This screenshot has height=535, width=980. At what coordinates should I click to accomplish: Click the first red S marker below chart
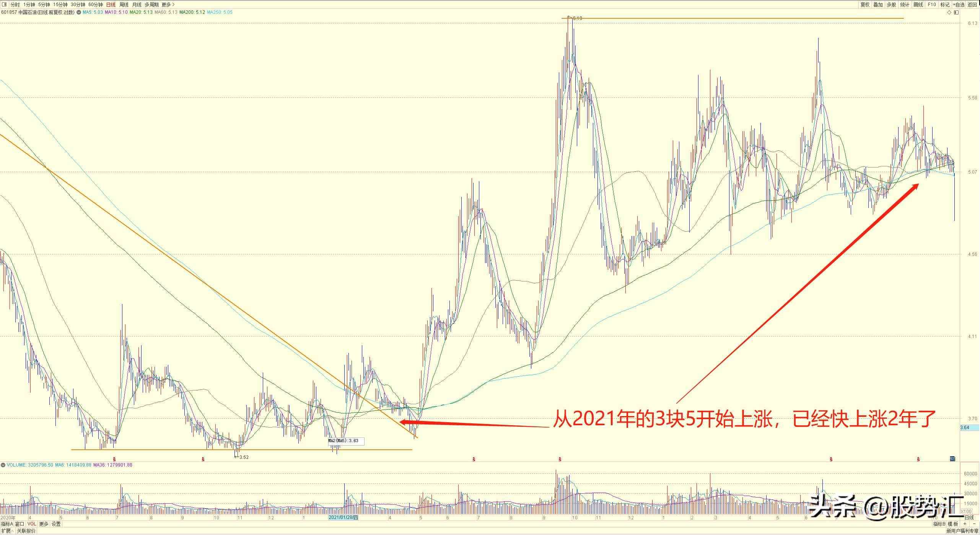[x=114, y=459]
